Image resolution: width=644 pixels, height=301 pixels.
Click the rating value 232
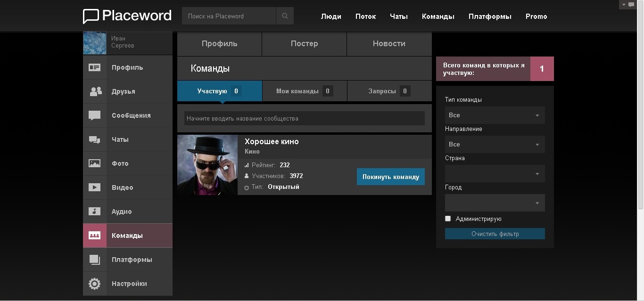[x=285, y=165]
